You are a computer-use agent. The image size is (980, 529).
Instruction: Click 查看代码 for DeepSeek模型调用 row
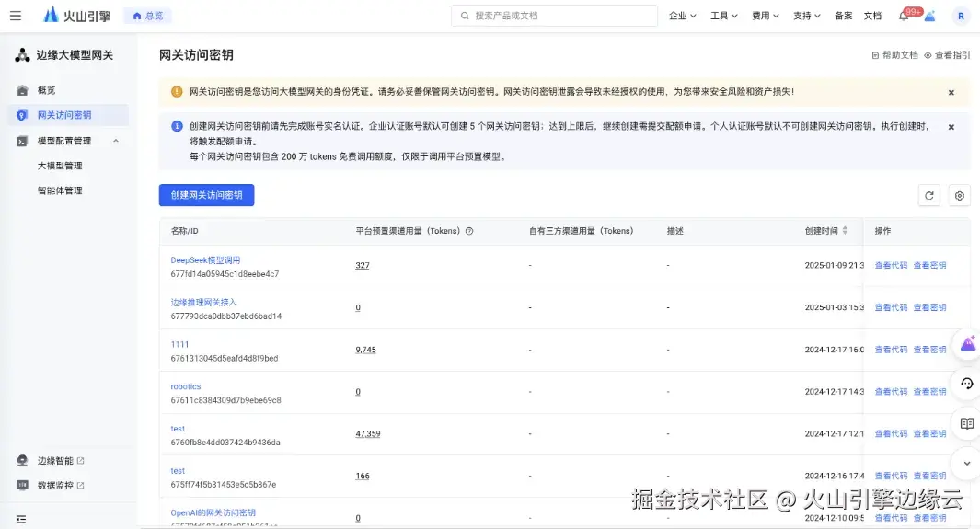click(891, 266)
